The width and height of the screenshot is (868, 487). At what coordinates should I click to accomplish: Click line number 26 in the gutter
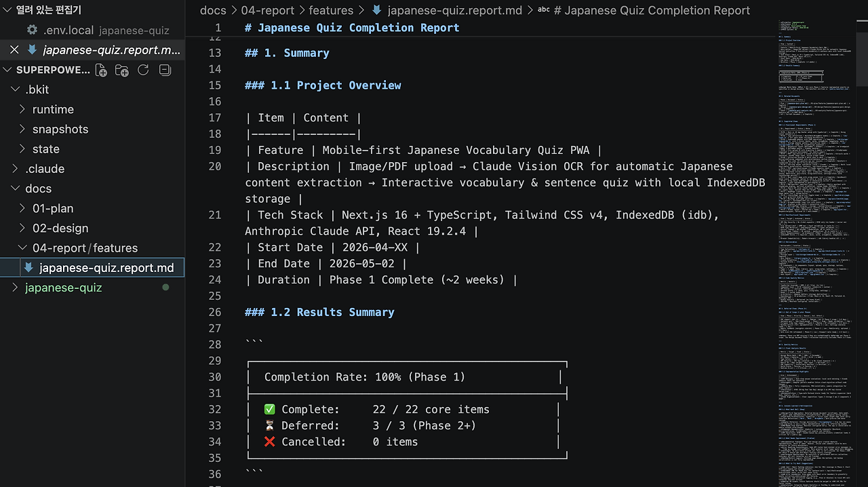pos(215,312)
